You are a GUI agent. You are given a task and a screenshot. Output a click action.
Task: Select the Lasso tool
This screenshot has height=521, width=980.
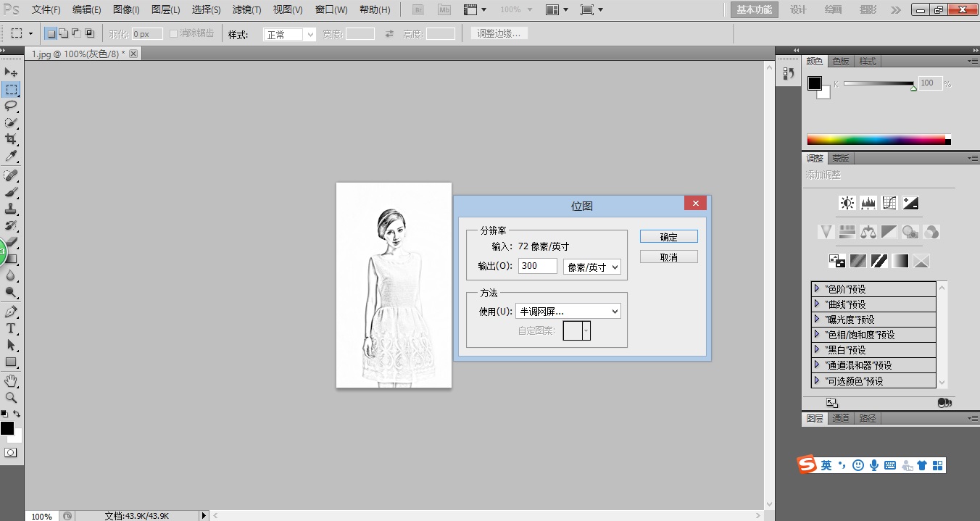[x=11, y=106]
